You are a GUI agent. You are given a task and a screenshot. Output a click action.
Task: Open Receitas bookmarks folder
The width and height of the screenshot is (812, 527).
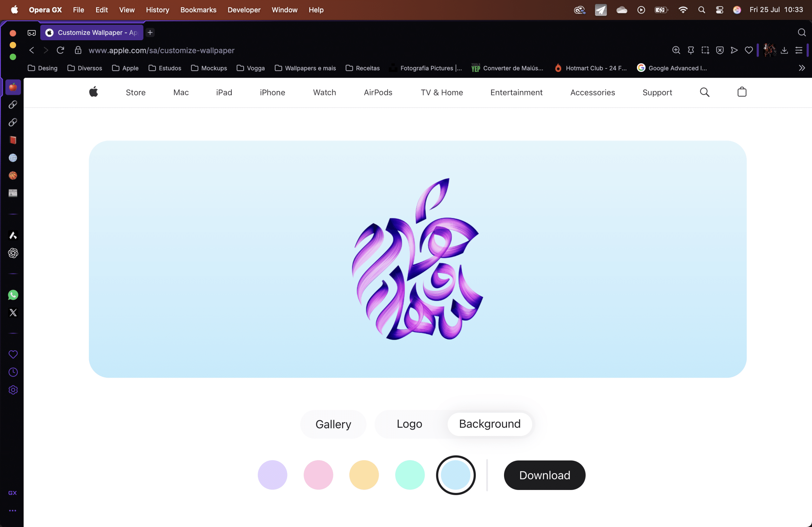point(363,68)
